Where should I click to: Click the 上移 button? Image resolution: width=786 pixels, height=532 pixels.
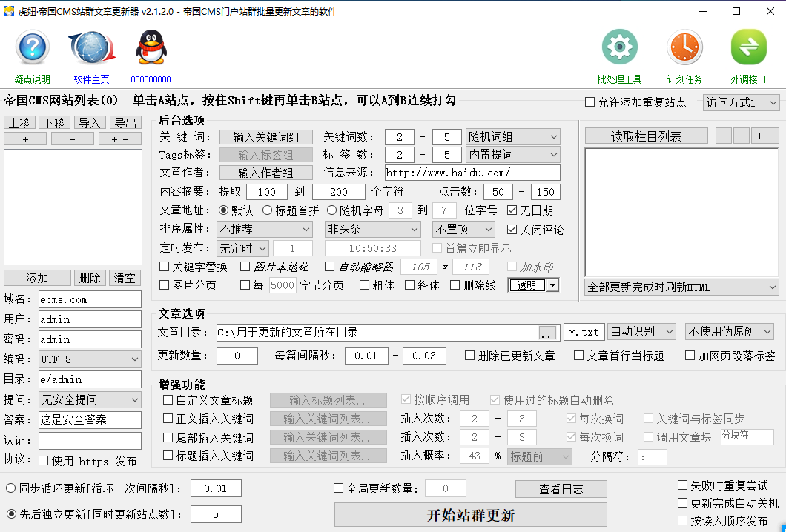[20, 123]
